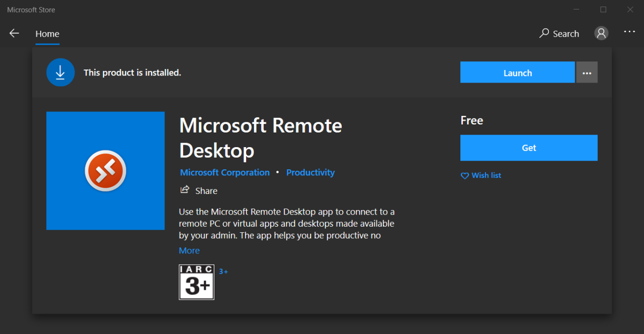Click the Microsoft Remote Desktop title
The width and height of the screenshot is (644, 334).
[x=261, y=138]
